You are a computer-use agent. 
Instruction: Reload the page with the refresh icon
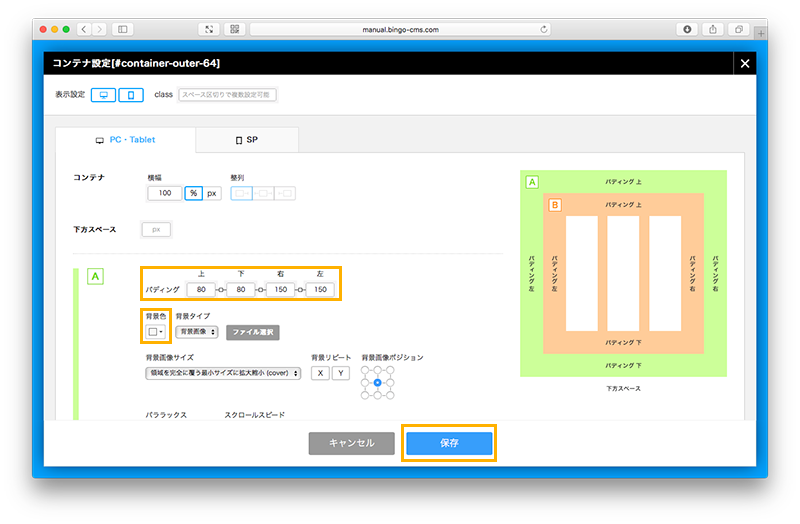[x=544, y=29]
